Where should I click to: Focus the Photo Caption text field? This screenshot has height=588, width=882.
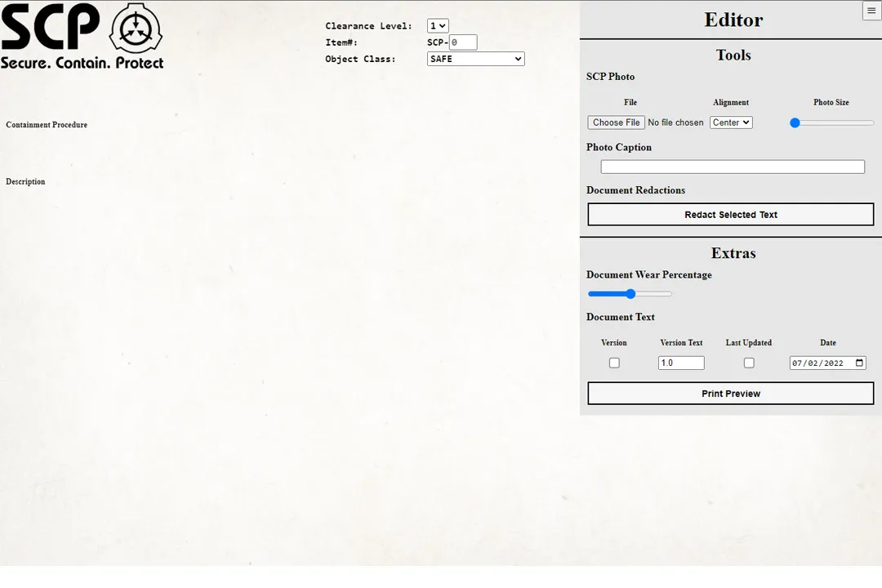[733, 167]
